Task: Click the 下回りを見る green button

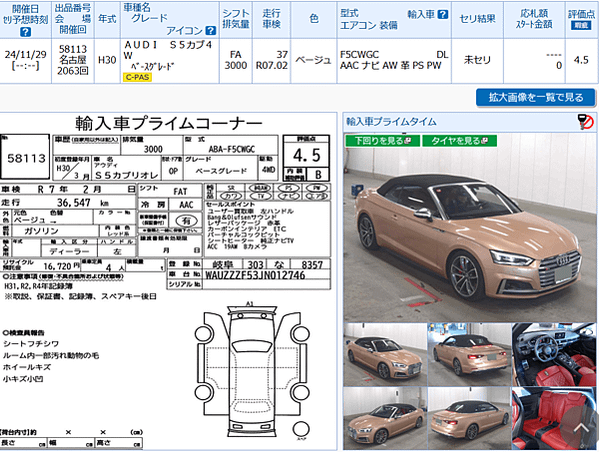Action: [382, 141]
